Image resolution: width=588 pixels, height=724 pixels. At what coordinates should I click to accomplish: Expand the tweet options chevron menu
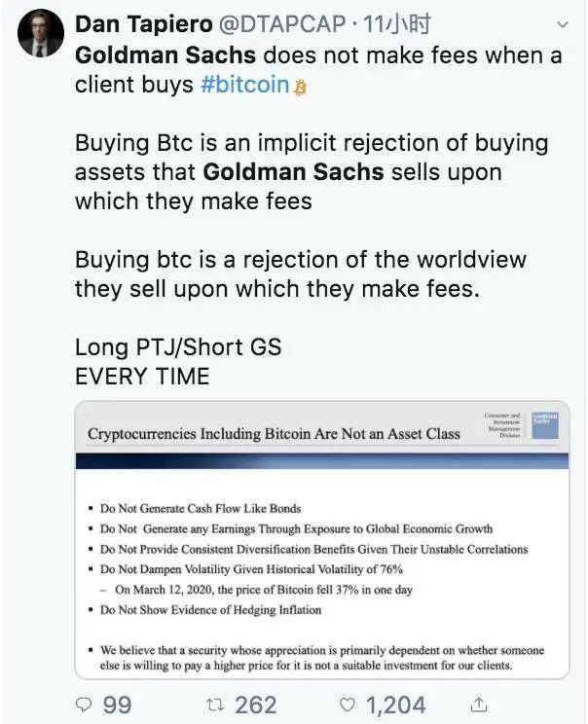pyautogui.click(x=563, y=23)
